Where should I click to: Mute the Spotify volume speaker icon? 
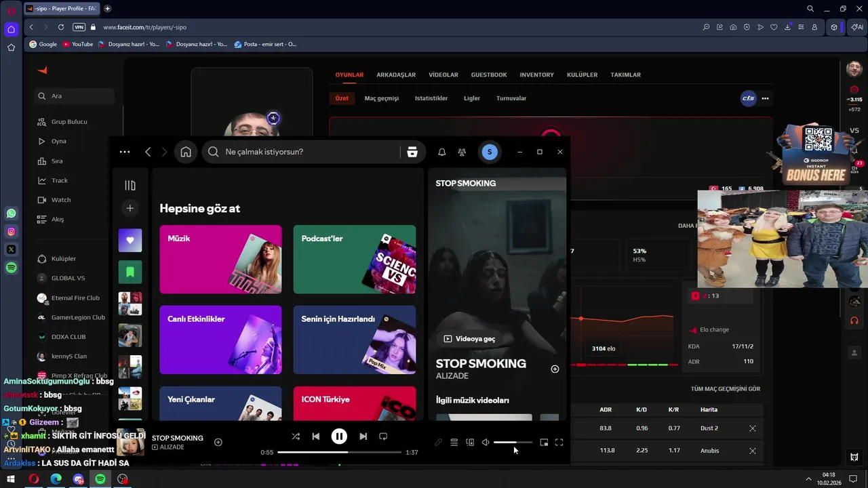click(x=486, y=443)
